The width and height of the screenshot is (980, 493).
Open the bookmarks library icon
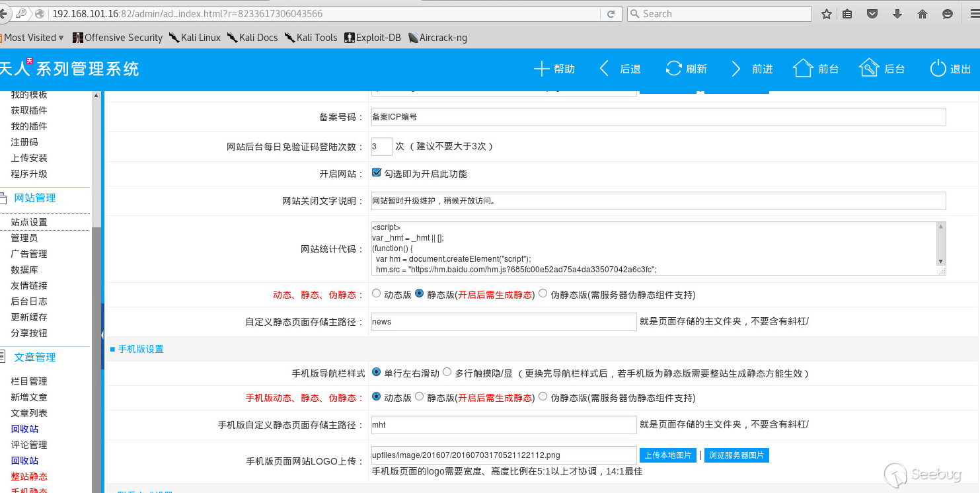pyautogui.click(x=847, y=14)
